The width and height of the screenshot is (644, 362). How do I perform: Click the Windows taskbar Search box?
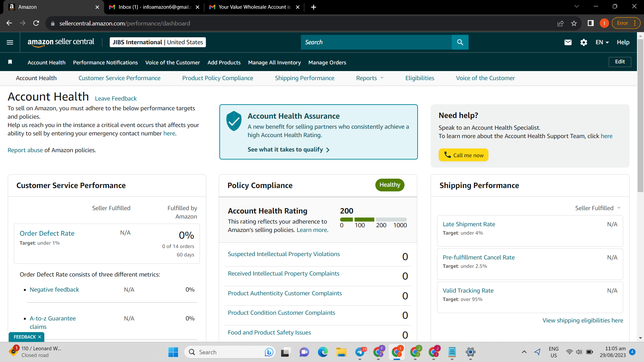(x=229, y=352)
